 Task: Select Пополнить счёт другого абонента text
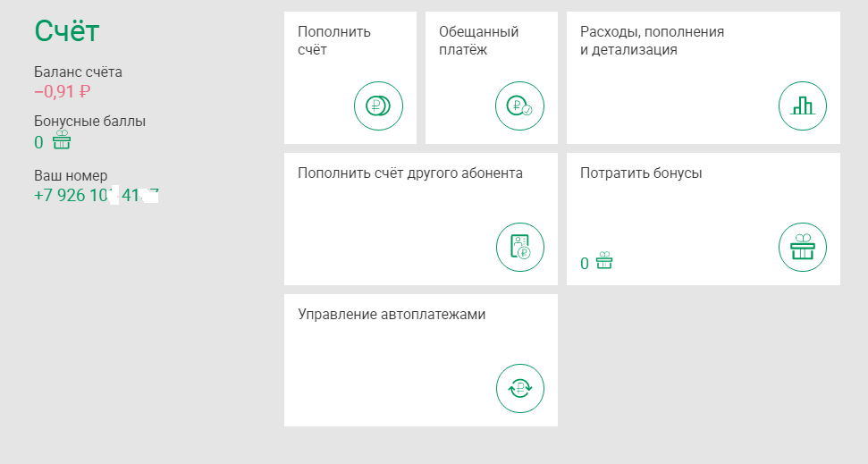pyautogui.click(x=409, y=173)
